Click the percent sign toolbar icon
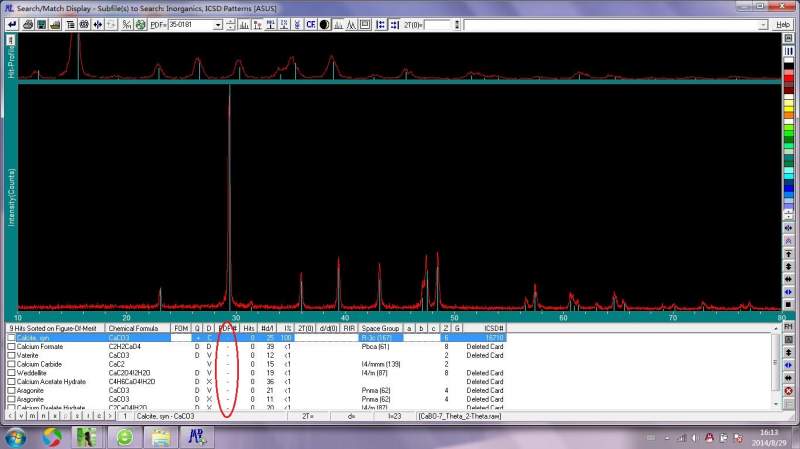The image size is (800, 449). coord(127,24)
